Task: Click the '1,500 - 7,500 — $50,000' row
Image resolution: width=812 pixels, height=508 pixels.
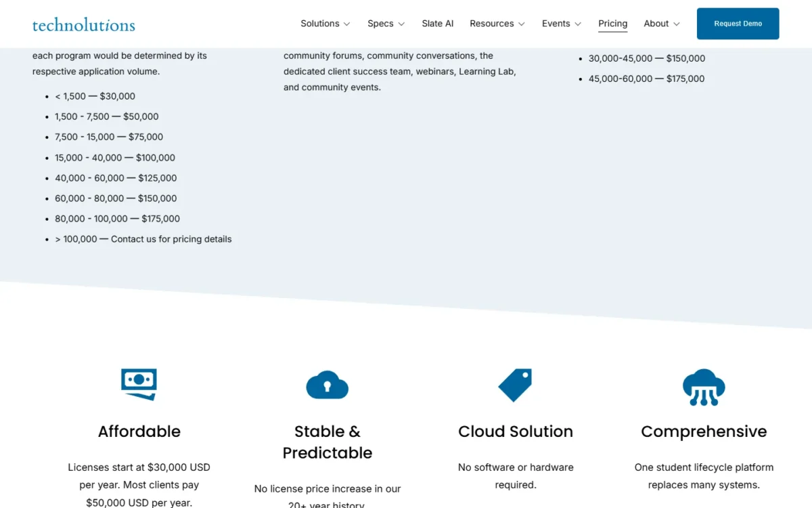Action: [107, 117]
